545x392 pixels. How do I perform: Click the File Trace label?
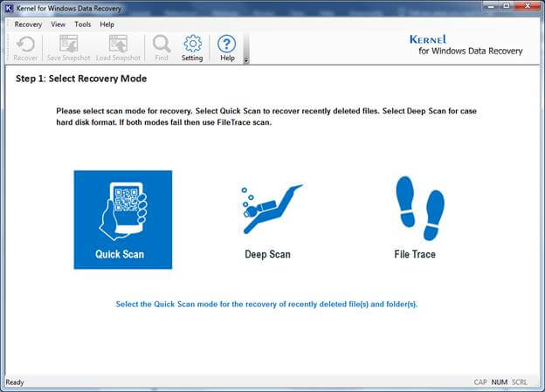tap(415, 254)
